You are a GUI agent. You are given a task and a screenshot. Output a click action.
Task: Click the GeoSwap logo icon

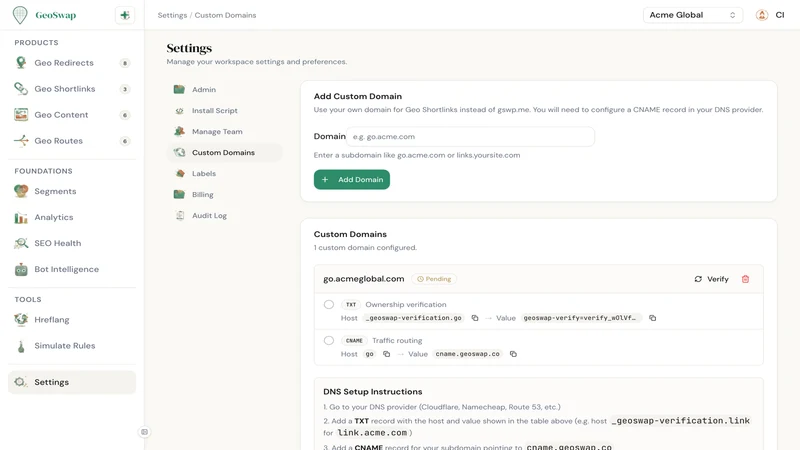20,15
